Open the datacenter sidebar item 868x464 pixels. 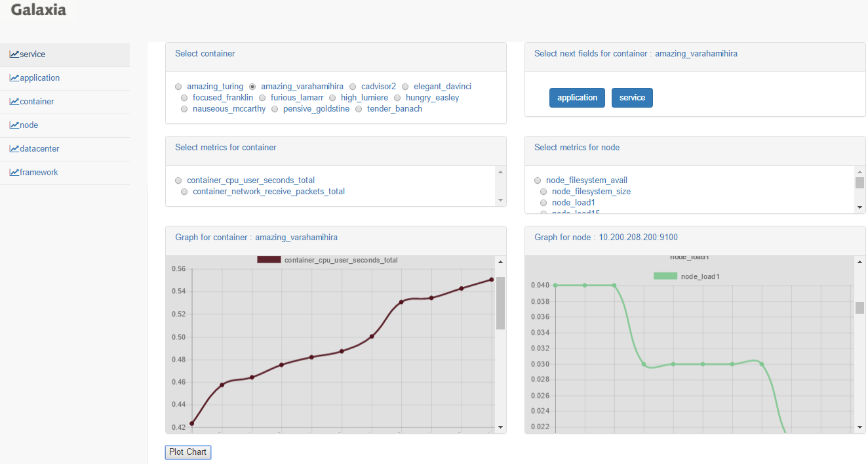pos(65,149)
